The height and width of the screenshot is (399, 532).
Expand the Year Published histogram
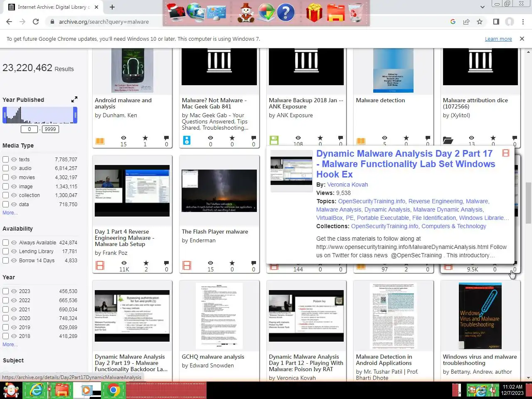click(x=74, y=99)
